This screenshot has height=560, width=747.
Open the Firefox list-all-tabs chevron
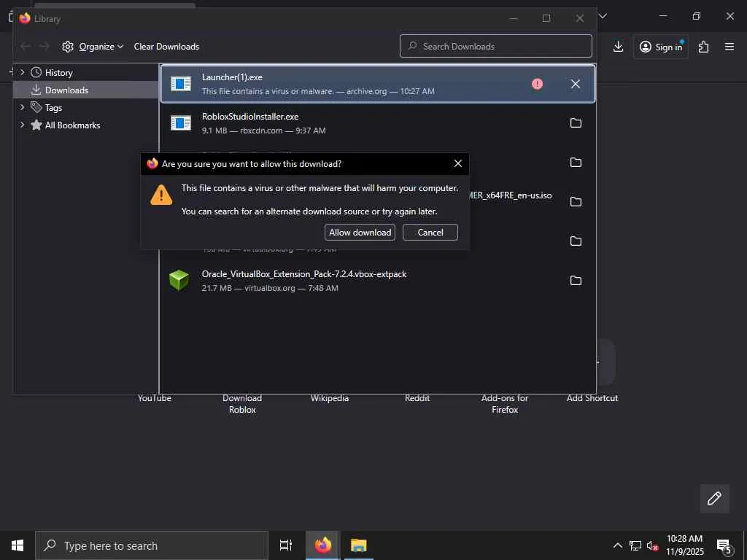coord(603,16)
